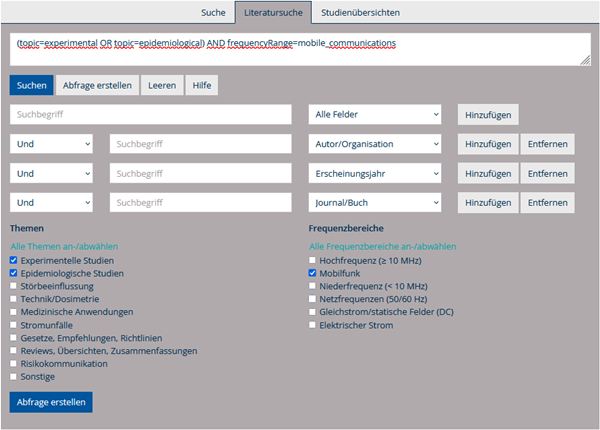Open the Studienübersichten tab
The height and width of the screenshot is (430, 600).
tap(357, 12)
